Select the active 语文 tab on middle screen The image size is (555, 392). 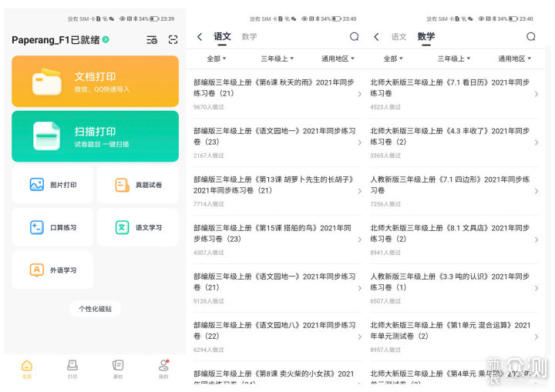click(222, 37)
